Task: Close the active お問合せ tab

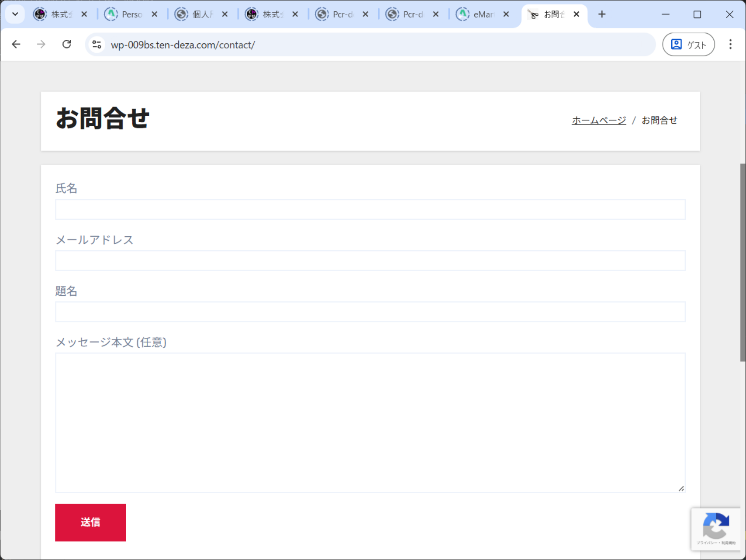Action: [576, 14]
